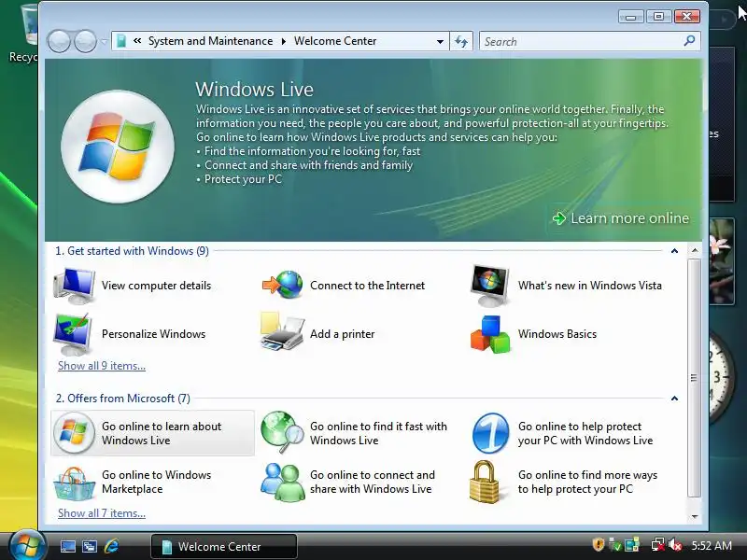Click the 5:52 AM clock
This screenshot has width=747, height=560.
(x=712, y=545)
